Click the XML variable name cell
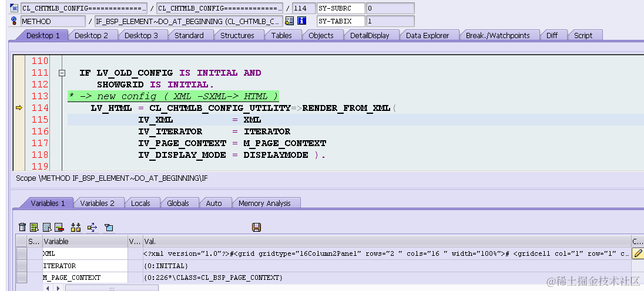 point(85,254)
